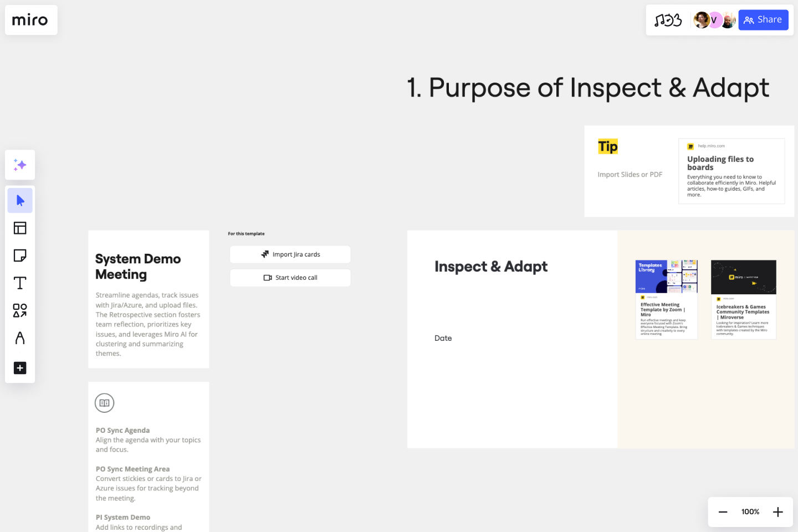
Task: Click the plus icon to add more tools
Action: pos(20,368)
